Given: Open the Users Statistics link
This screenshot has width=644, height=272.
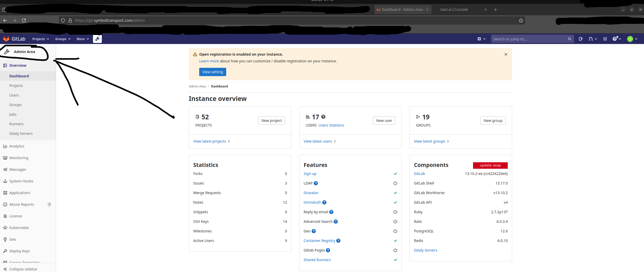Looking at the screenshot, I should point(331,125).
